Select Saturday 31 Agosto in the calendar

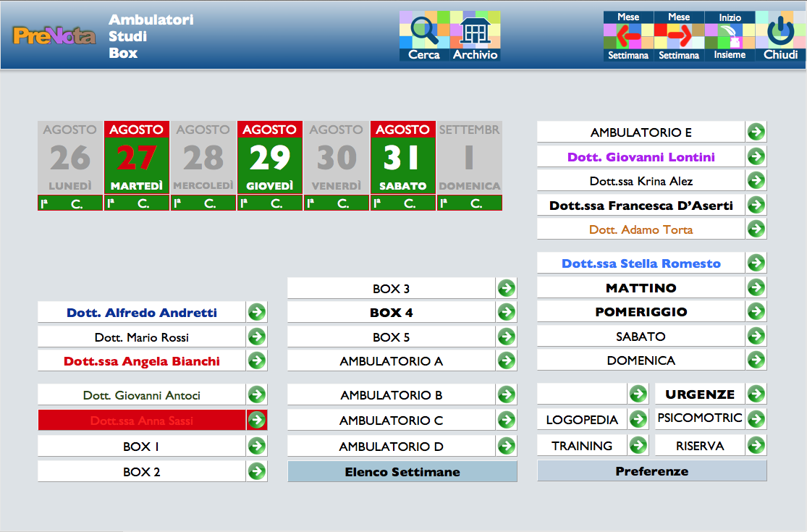402,158
